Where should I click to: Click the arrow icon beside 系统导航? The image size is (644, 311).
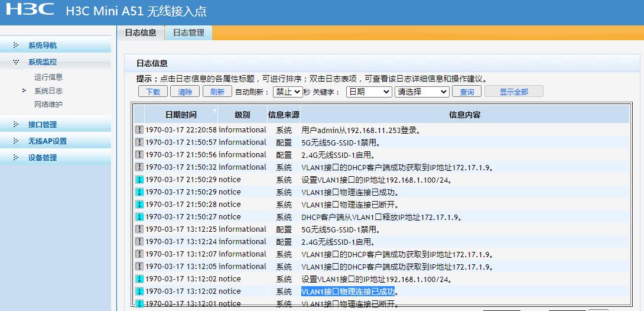click(x=16, y=45)
